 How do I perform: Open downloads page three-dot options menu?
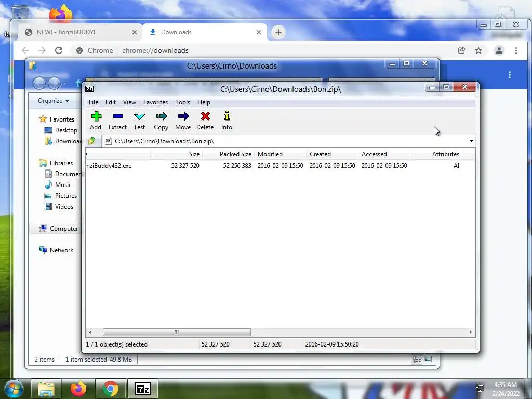(509, 75)
